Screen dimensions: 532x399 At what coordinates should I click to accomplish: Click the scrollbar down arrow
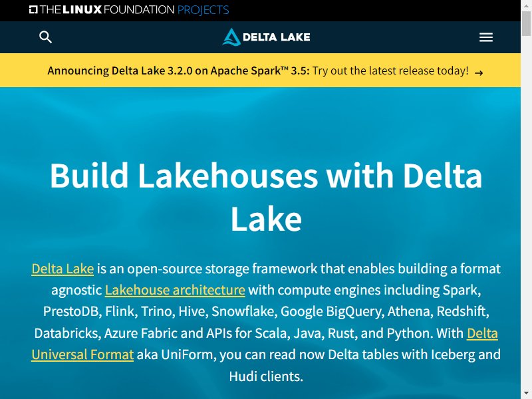tap(526, 396)
